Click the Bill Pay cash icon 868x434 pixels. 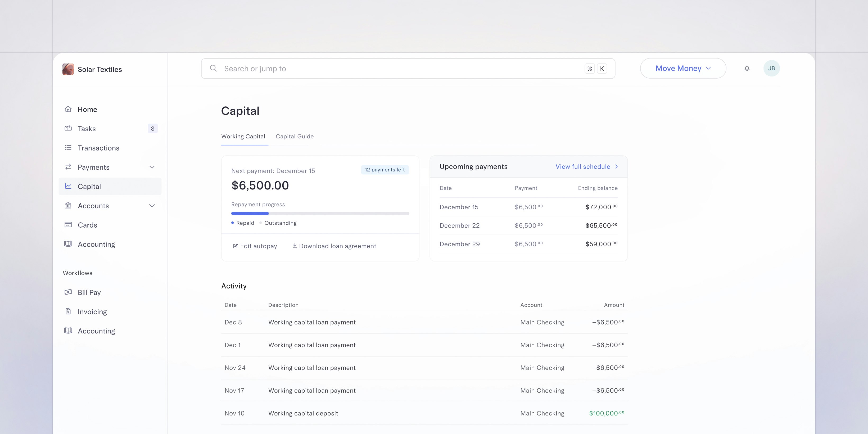(x=68, y=292)
